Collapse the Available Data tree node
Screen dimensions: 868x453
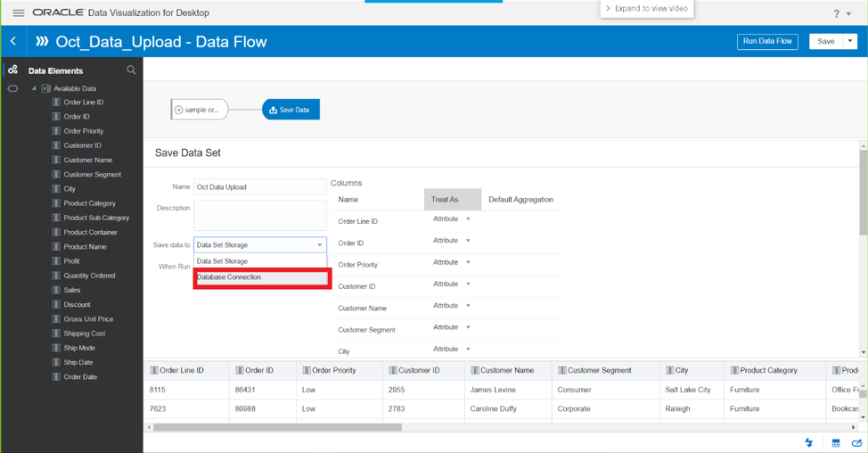tap(34, 88)
